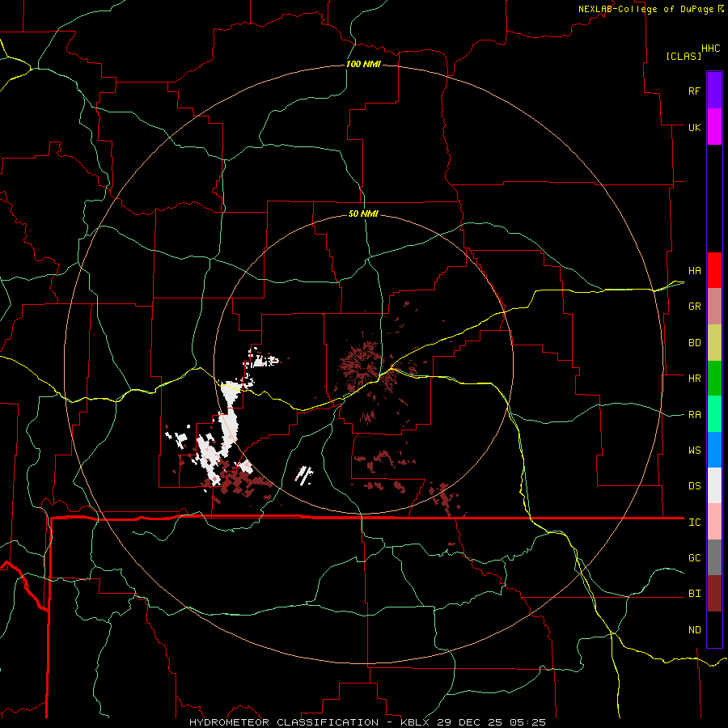The image size is (728, 728).
Task: Click the white DS legend swatch
Action: coord(714,485)
